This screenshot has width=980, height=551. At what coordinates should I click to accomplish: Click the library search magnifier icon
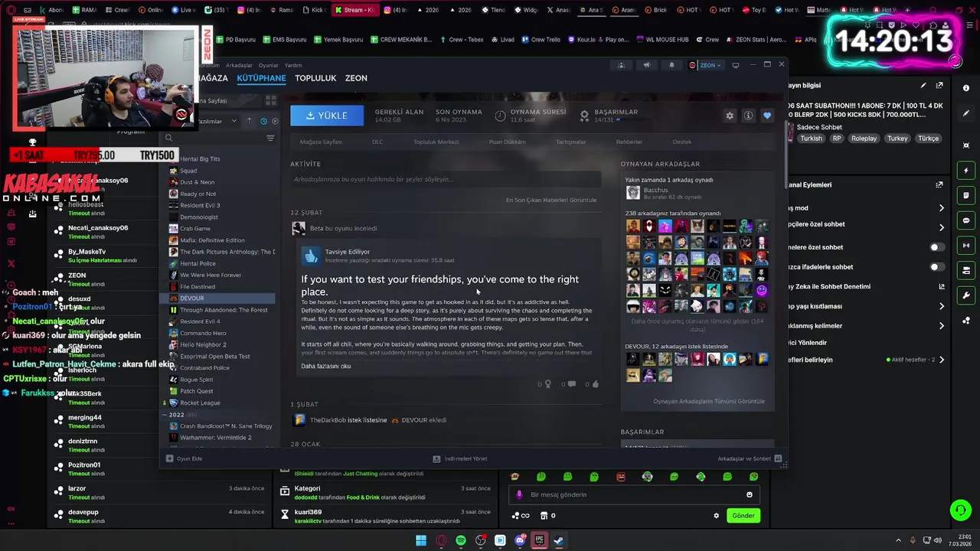point(168,138)
